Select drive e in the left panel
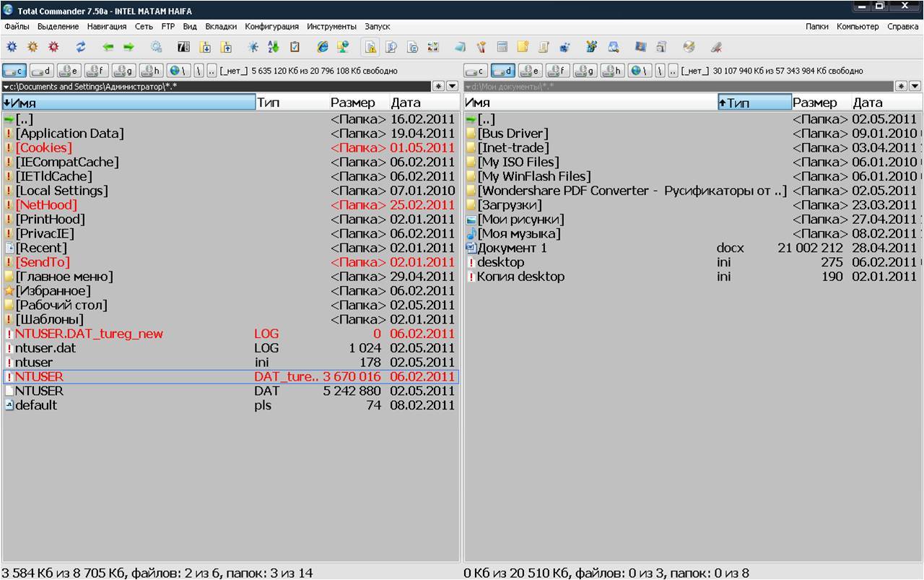This screenshot has height=580, width=924. [x=70, y=71]
